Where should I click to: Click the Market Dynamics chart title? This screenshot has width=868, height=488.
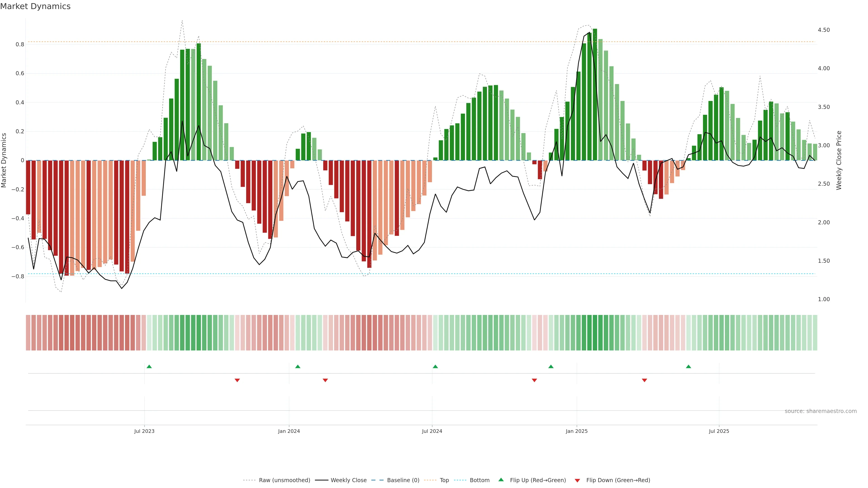tap(35, 6)
